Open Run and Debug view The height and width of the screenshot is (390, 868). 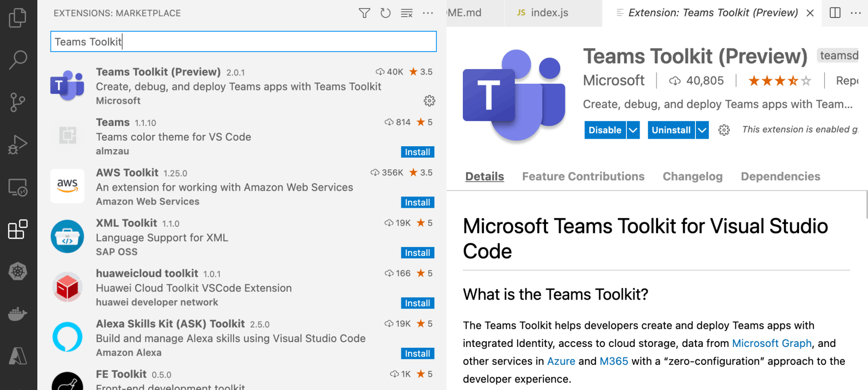click(x=18, y=145)
